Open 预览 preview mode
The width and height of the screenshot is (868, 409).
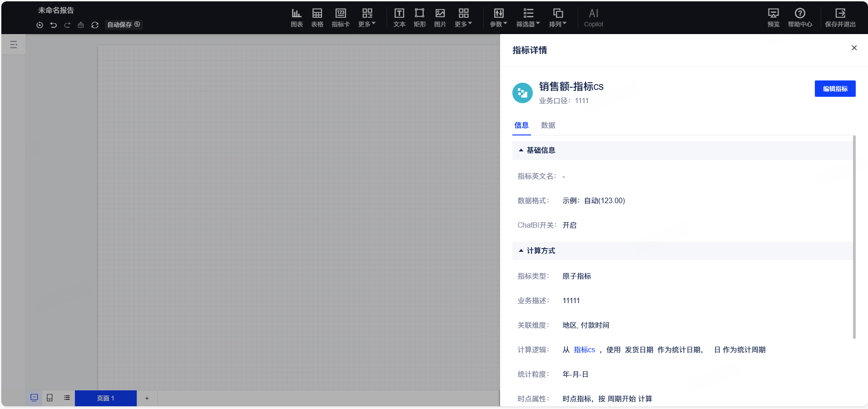pyautogui.click(x=774, y=18)
